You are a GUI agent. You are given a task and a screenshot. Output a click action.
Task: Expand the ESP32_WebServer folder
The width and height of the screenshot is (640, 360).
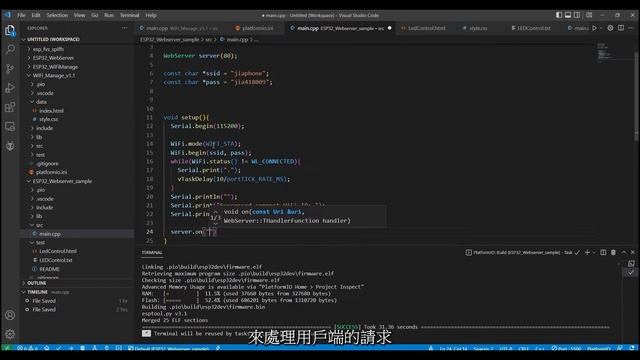[78, 58]
